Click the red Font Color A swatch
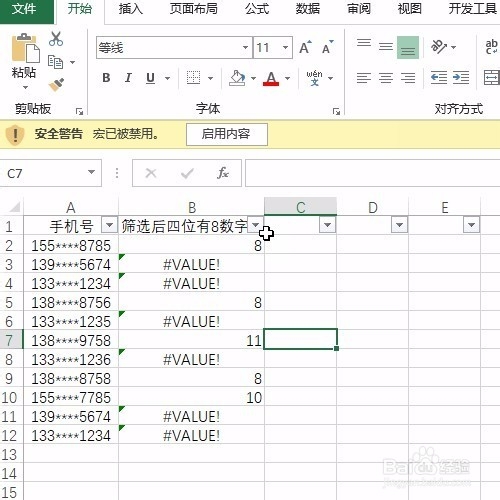 pyautogui.click(x=271, y=79)
